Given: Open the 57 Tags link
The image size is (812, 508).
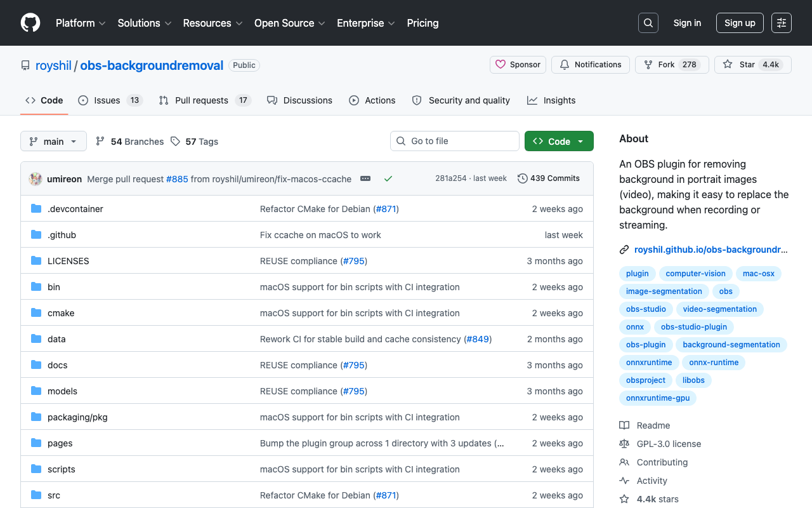Looking at the screenshot, I should [x=194, y=142].
